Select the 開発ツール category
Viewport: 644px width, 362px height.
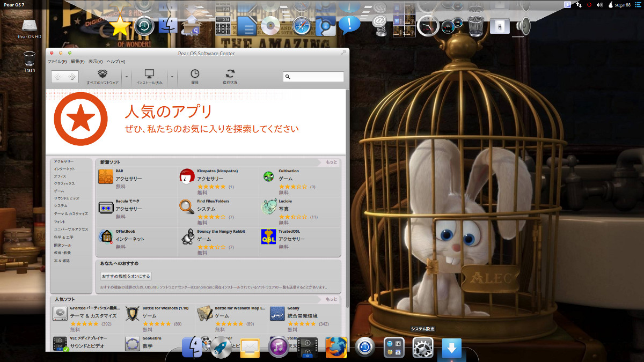(x=62, y=245)
